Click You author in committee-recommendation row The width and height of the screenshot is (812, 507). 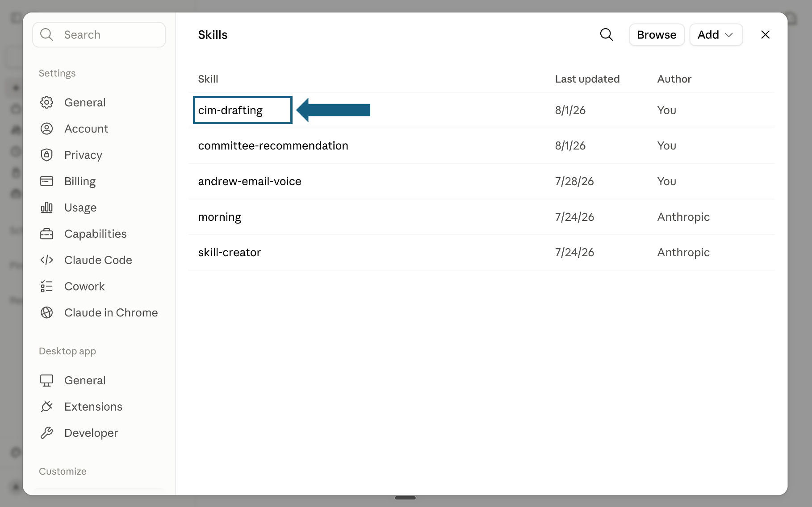(666, 145)
